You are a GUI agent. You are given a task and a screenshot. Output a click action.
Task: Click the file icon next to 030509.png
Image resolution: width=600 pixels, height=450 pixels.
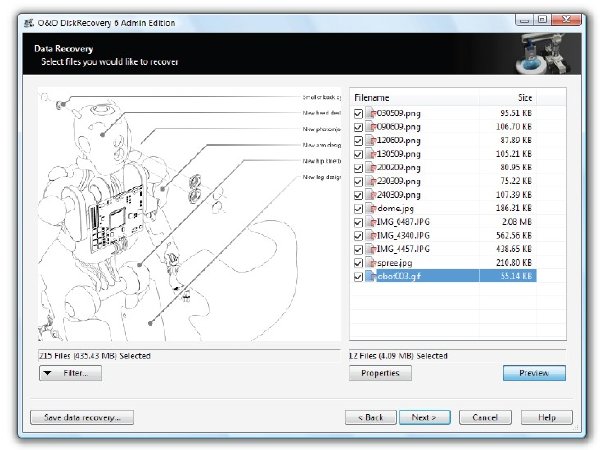371,113
